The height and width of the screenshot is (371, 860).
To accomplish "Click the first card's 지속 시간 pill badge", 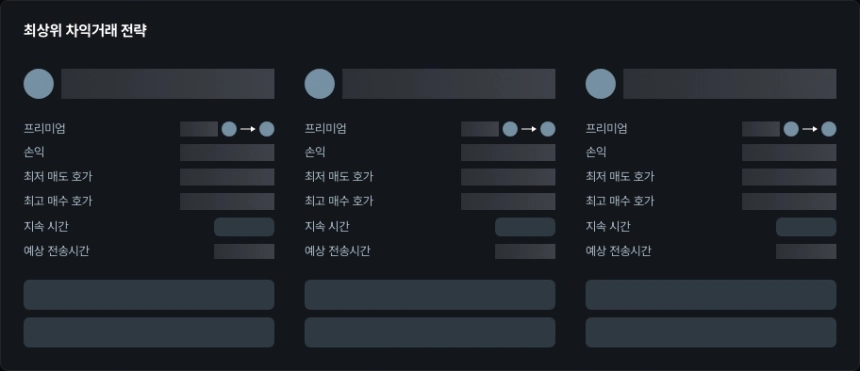I will pyautogui.click(x=244, y=227).
